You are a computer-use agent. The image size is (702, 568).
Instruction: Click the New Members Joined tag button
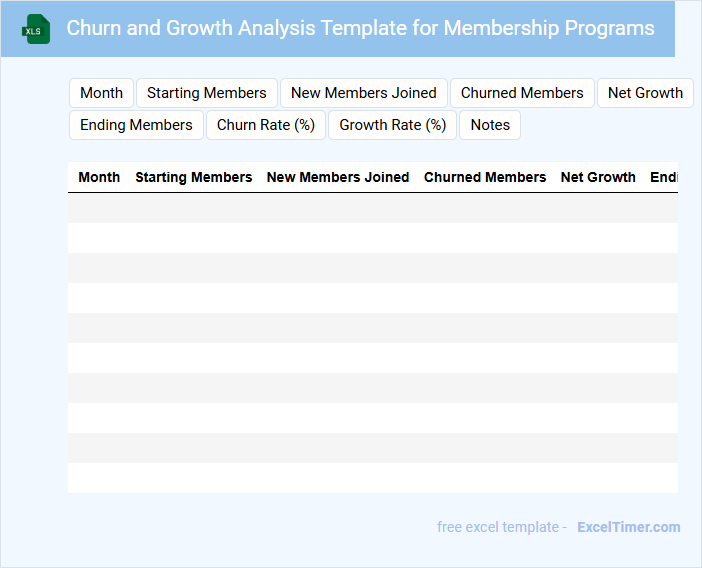pos(363,93)
